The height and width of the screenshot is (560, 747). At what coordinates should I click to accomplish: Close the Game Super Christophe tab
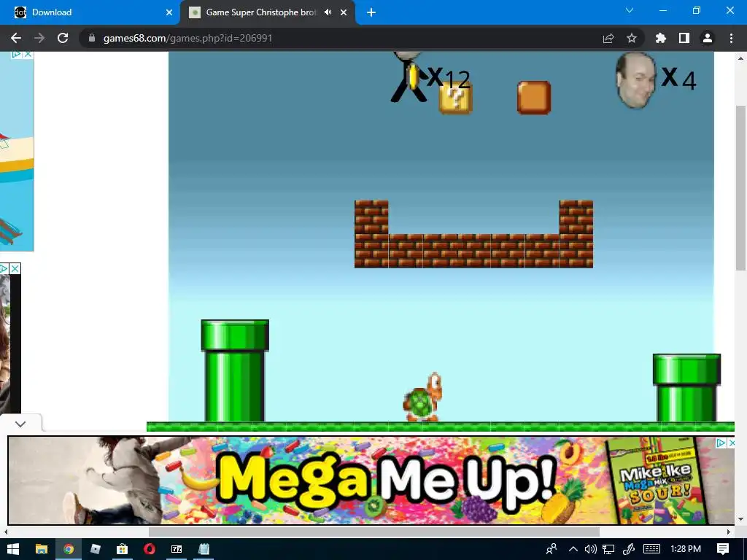pos(344,12)
